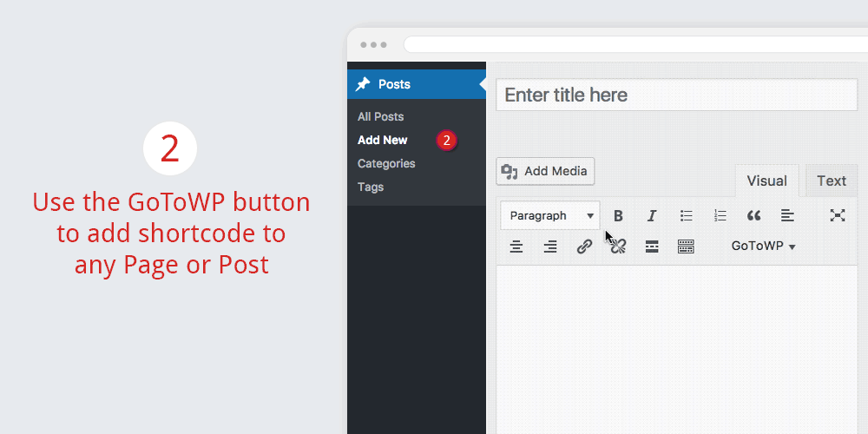Click inside the post content editor area
Screen dimensions: 868x434
pos(676,349)
